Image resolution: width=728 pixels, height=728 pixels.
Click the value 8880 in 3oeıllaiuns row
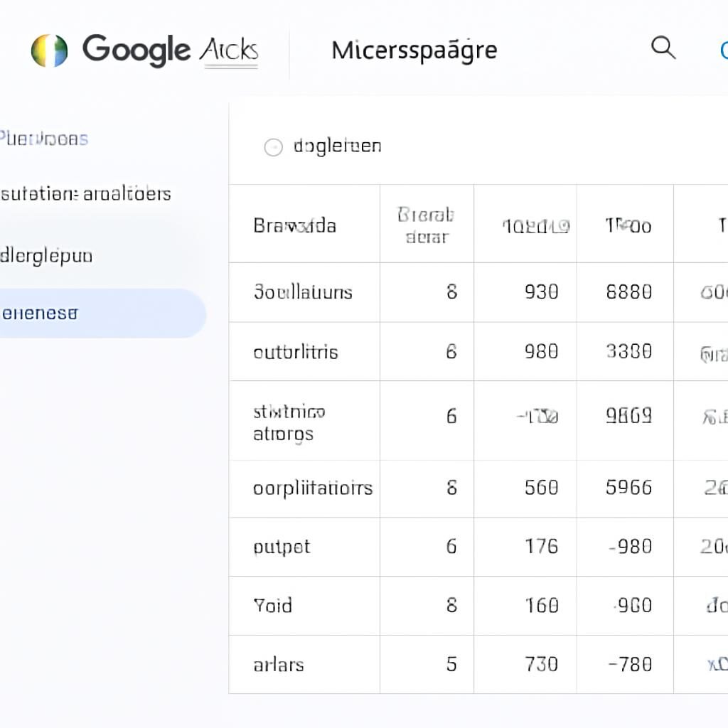pos(629,292)
